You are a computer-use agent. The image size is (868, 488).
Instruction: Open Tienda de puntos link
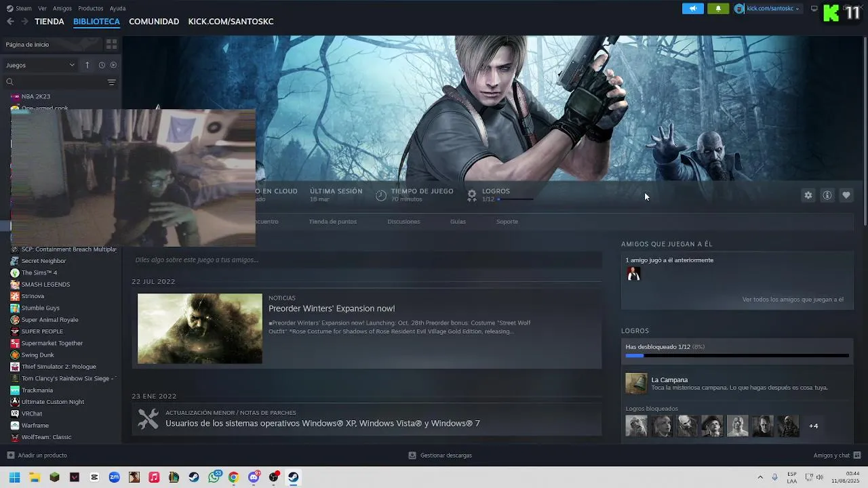tap(333, 222)
